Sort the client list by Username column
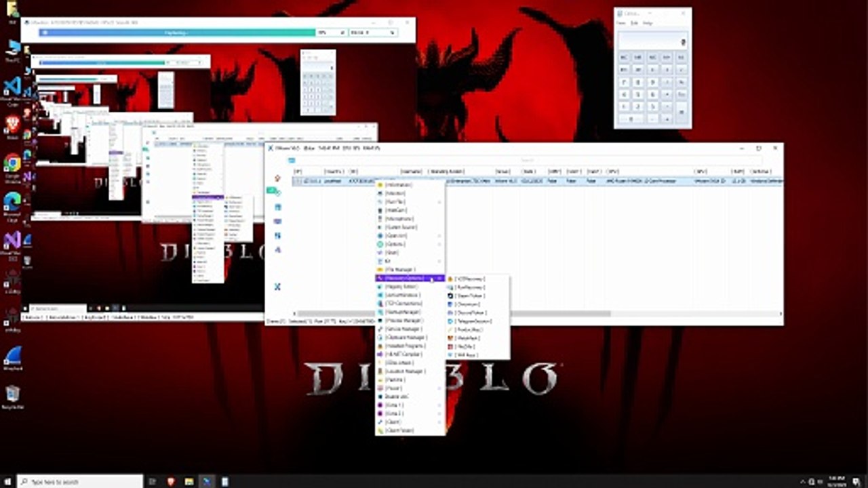The height and width of the screenshot is (488, 868). [411, 172]
